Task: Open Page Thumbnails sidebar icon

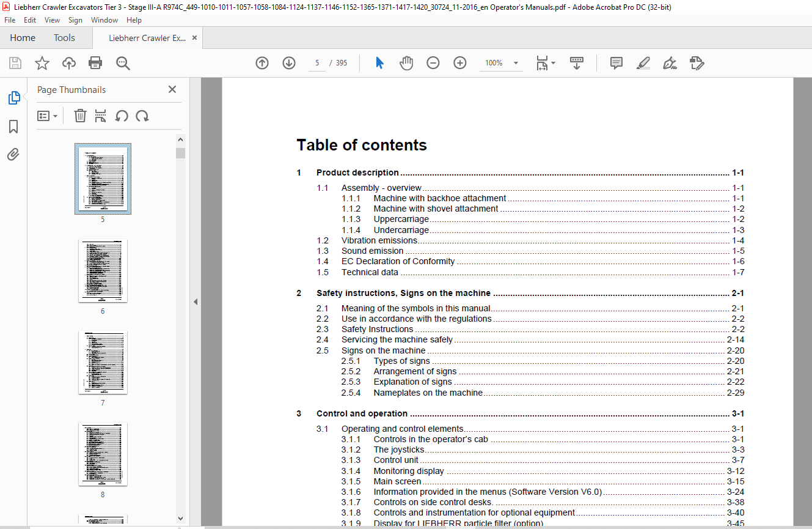Action: (13, 98)
